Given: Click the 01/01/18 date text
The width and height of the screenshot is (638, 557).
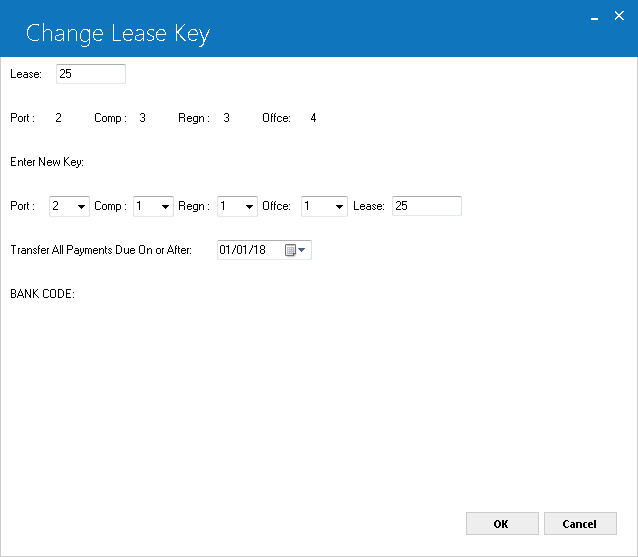Looking at the screenshot, I should [x=243, y=250].
